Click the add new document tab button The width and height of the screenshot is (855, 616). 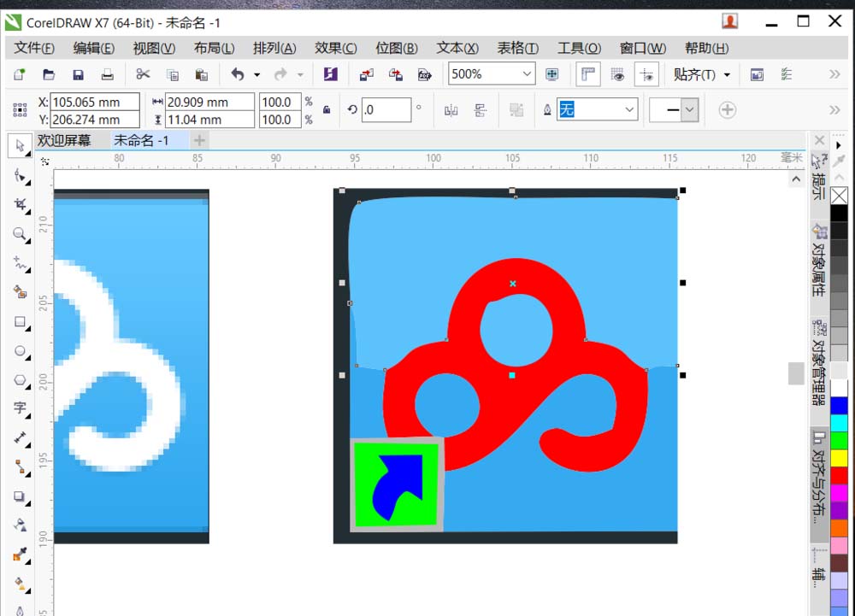pyautogui.click(x=198, y=140)
